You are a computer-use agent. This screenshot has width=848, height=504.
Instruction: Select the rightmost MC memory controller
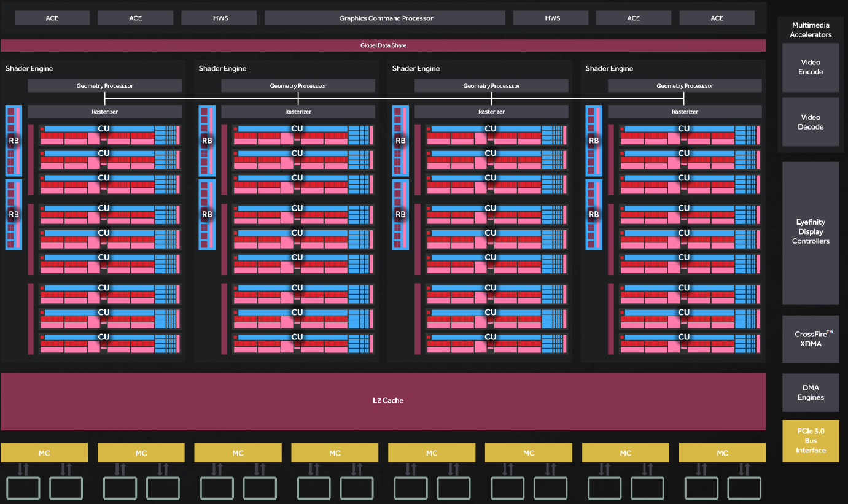coord(722,453)
